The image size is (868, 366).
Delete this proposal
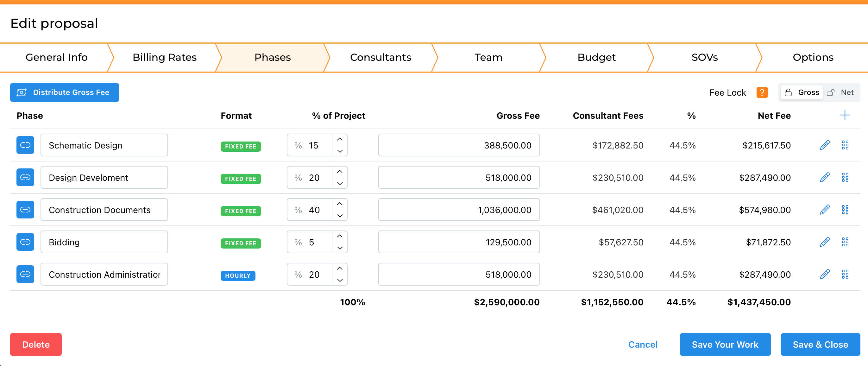(36, 344)
